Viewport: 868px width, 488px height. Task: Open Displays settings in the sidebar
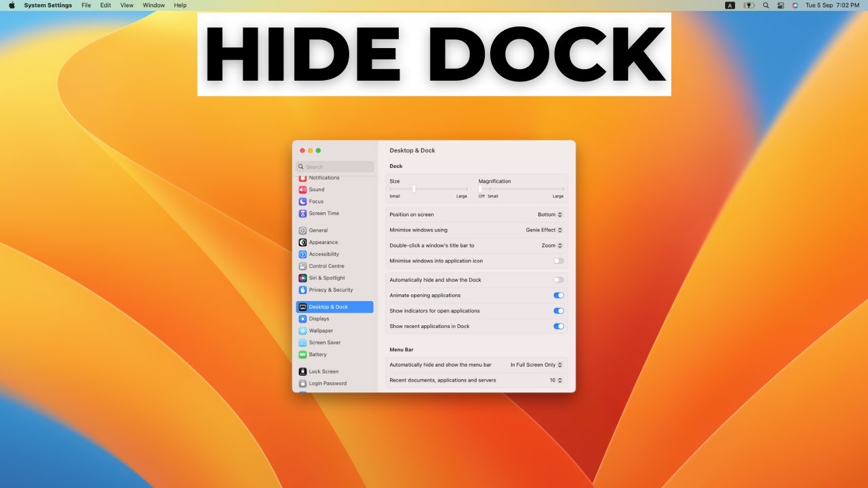334,319
